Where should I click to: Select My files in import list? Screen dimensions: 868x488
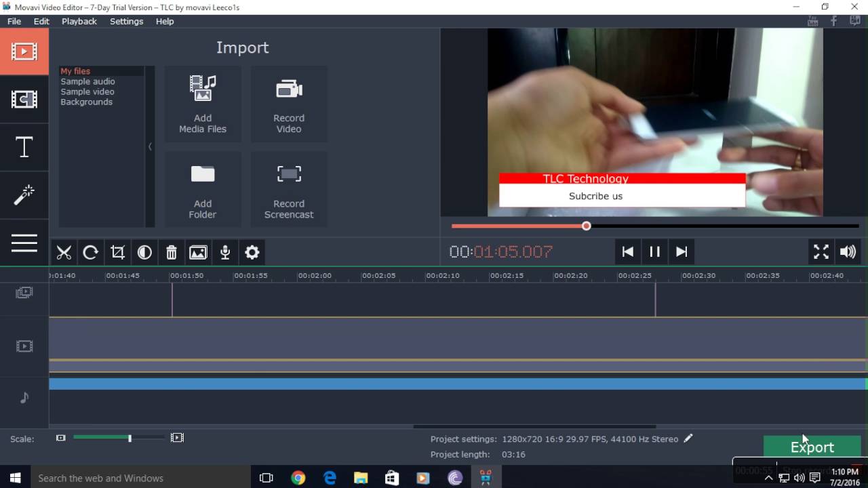point(75,71)
